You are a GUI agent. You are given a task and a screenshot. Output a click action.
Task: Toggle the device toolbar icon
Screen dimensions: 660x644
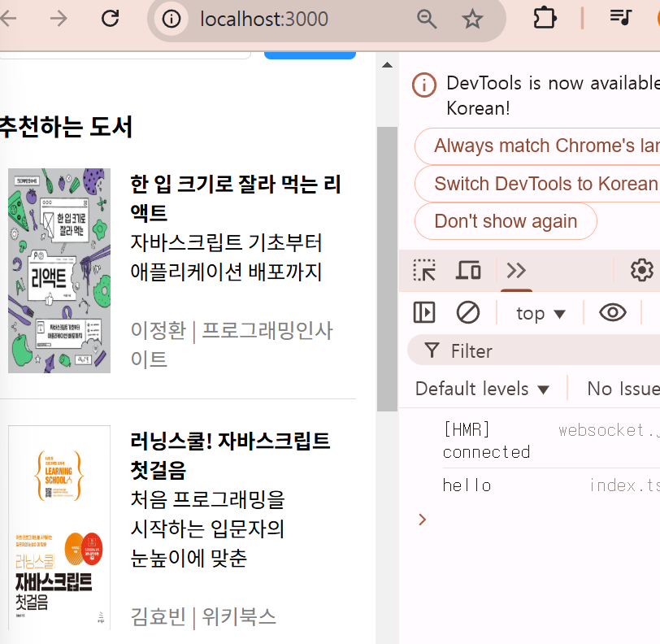[x=468, y=270]
